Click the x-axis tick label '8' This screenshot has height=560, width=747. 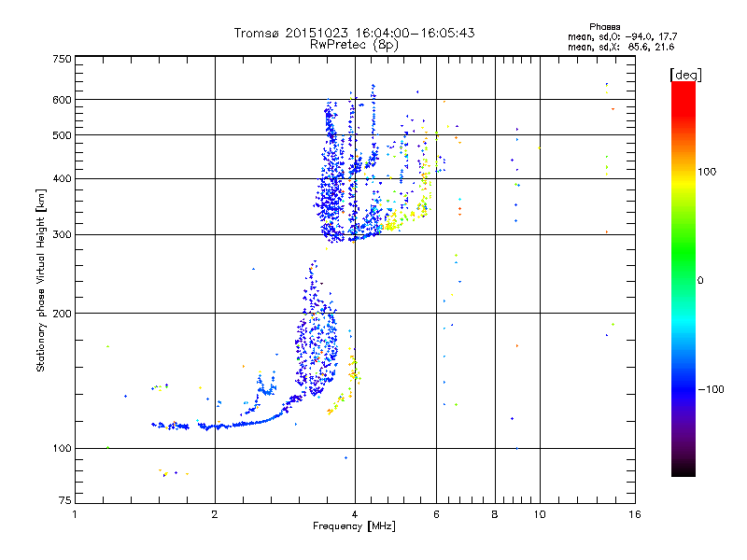[x=495, y=514]
